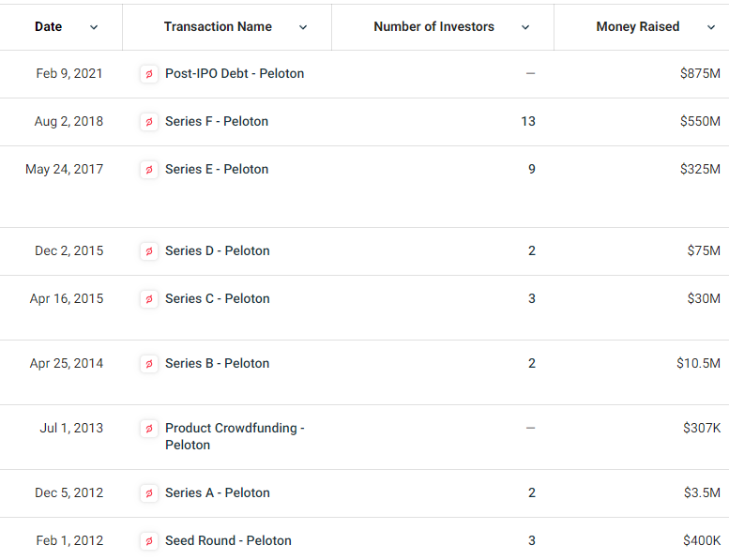The width and height of the screenshot is (729, 560).
Task: Click investor count 13 for Series F
Action: click(528, 121)
